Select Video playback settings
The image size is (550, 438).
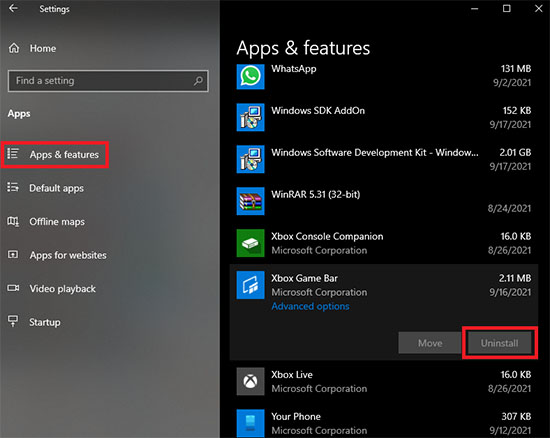[62, 289]
